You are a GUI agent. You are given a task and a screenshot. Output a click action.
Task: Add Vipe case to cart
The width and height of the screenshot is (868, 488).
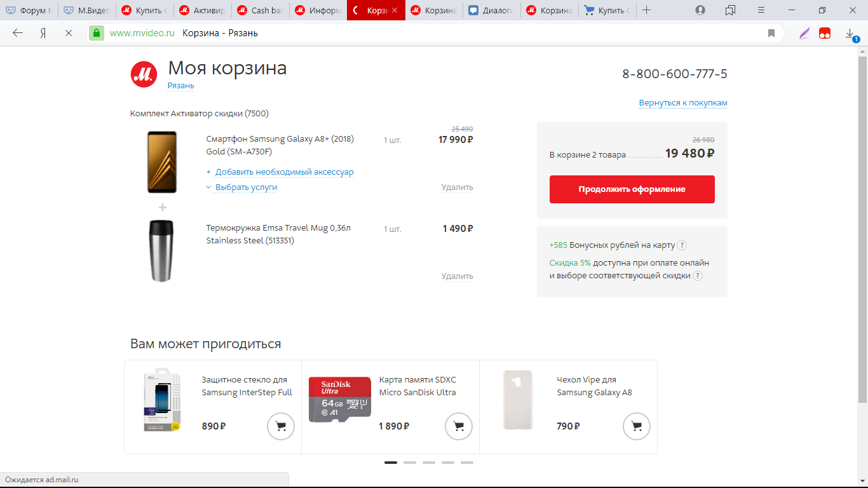click(637, 426)
